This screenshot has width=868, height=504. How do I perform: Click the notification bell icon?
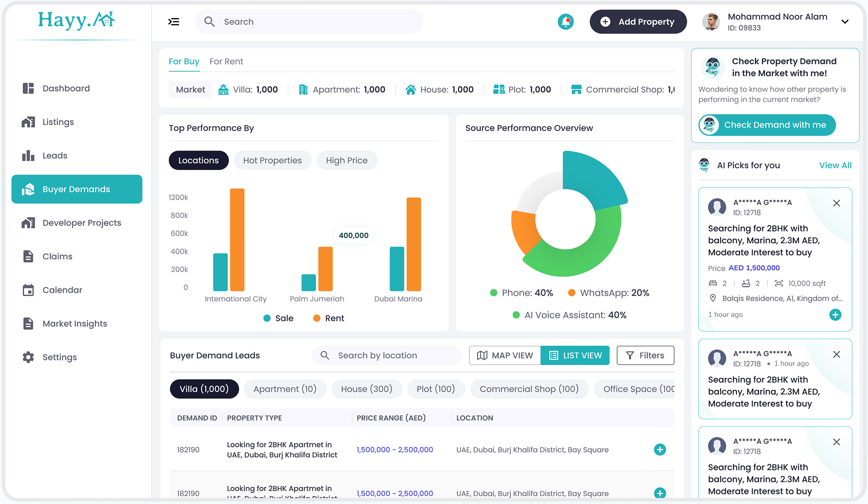[565, 22]
